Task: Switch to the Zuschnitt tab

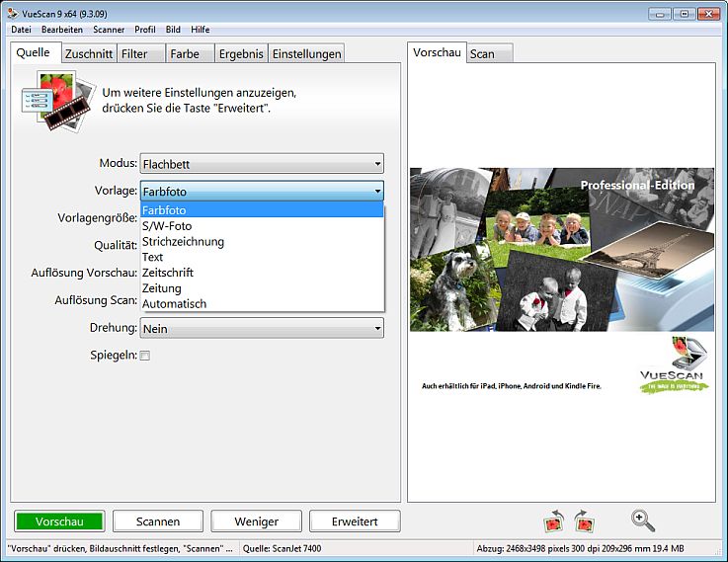Action: [89, 54]
